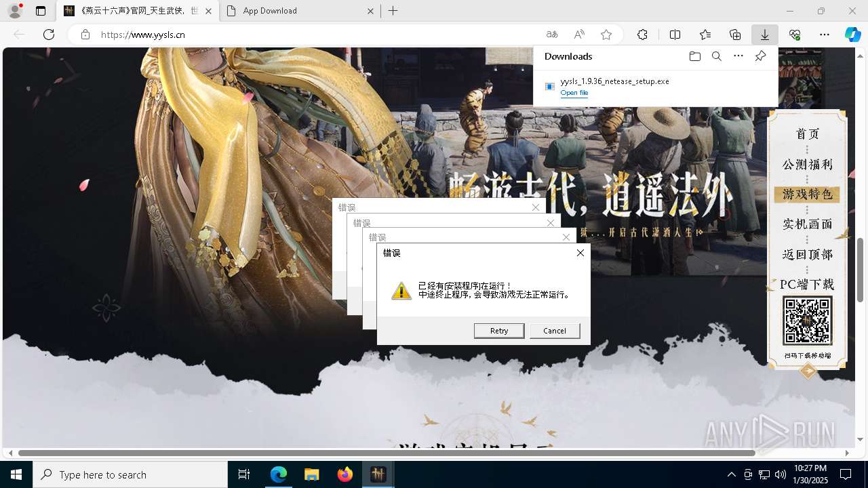This screenshot has height=488, width=868.
Task: Open the Favorites list icon
Action: click(x=705, y=35)
